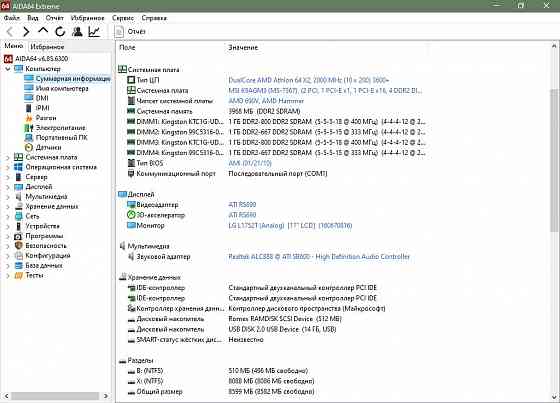Expand the Системная плата tree node

click(x=8, y=157)
